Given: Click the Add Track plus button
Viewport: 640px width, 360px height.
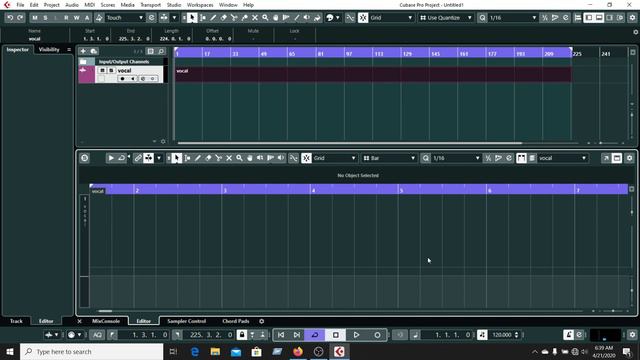Looking at the screenshot, I should coord(83,51).
